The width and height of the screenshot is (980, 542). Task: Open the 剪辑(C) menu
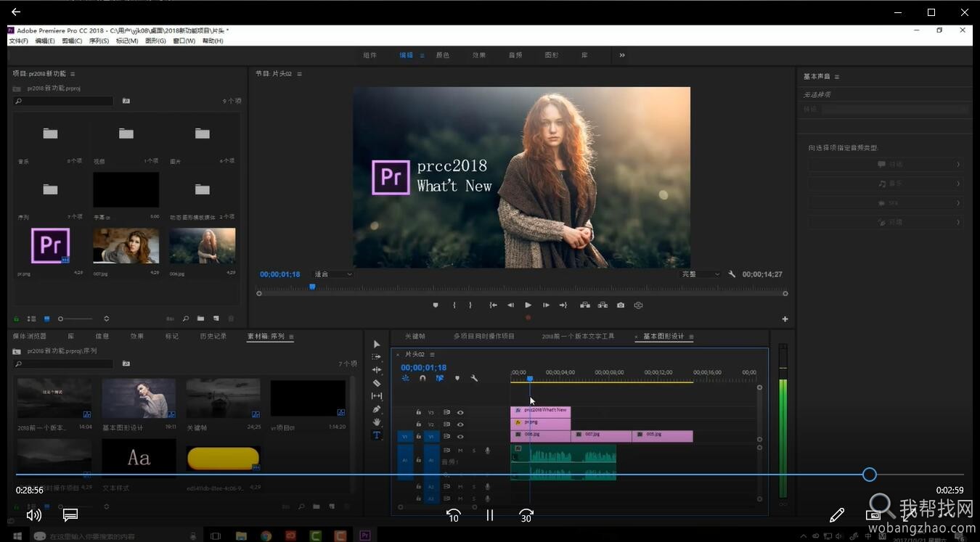click(72, 41)
